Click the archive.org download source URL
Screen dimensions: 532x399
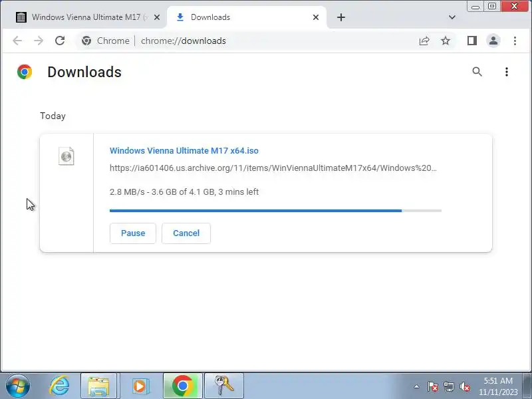click(273, 168)
